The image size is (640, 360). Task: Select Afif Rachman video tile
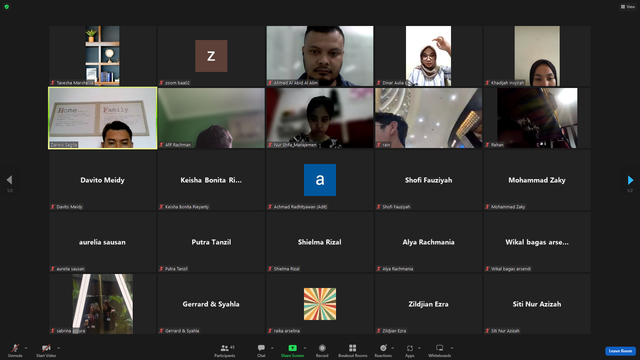point(211,118)
